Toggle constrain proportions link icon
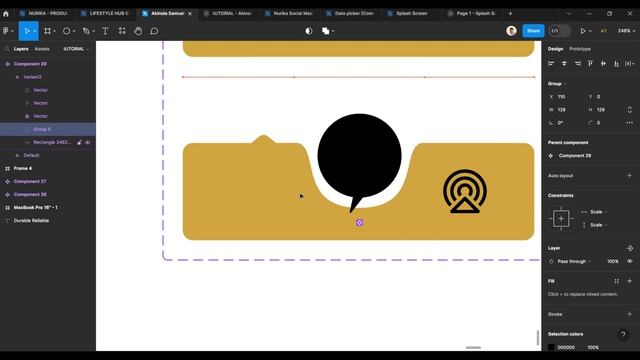 (x=629, y=110)
